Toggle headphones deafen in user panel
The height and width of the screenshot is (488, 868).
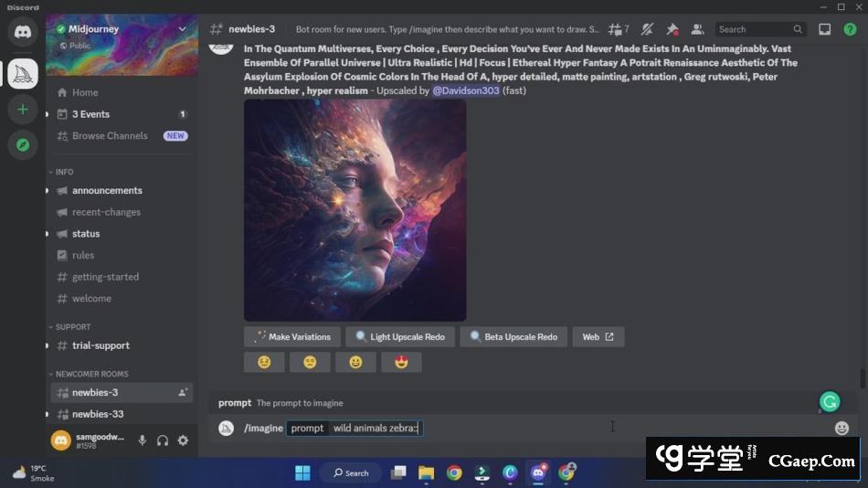[x=163, y=440]
